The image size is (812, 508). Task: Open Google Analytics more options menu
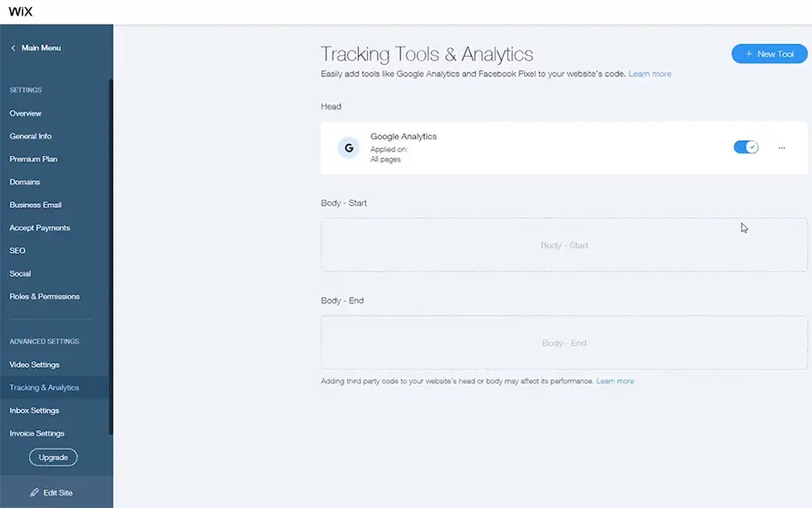782,148
